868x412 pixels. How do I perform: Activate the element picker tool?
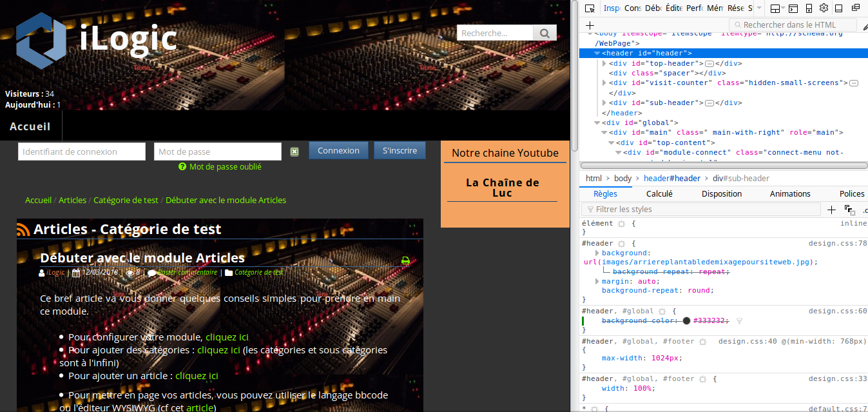(590, 8)
